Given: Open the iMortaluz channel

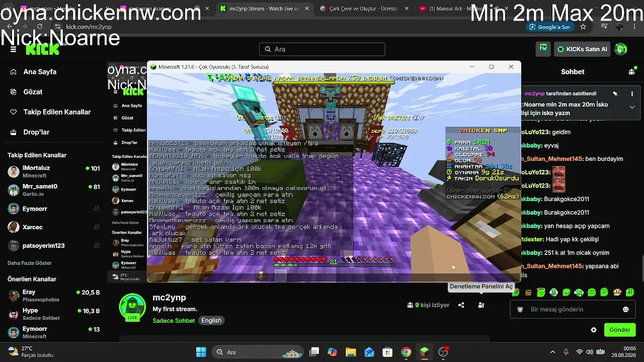Looking at the screenshot, I should 53,171.
